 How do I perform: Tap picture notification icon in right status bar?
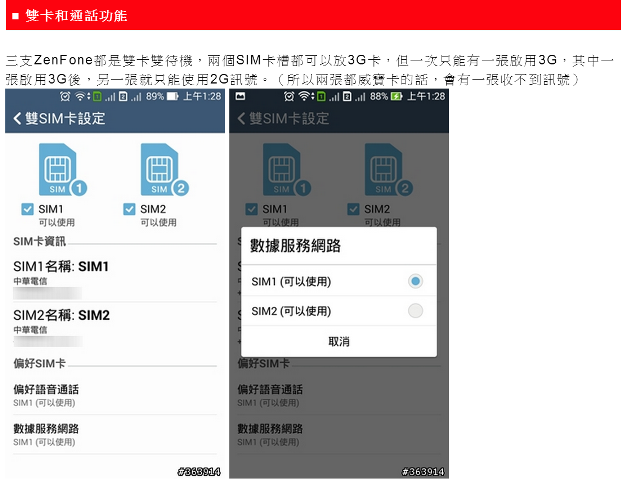(x=240, y=96)
